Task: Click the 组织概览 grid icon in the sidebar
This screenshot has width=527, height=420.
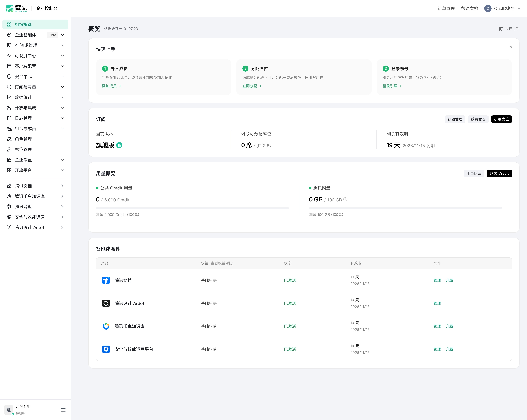Action: [x=9, y=24]
